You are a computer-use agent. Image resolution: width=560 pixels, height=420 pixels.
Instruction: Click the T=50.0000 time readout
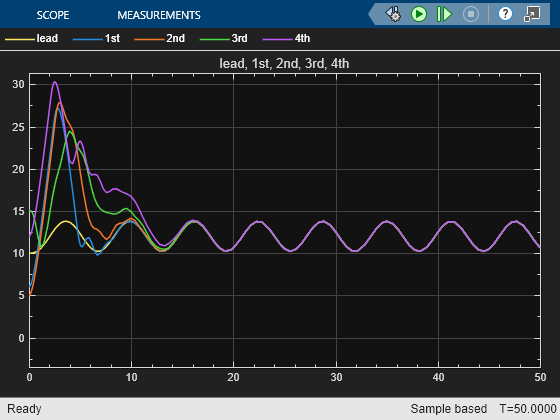[x=528, y=409]
